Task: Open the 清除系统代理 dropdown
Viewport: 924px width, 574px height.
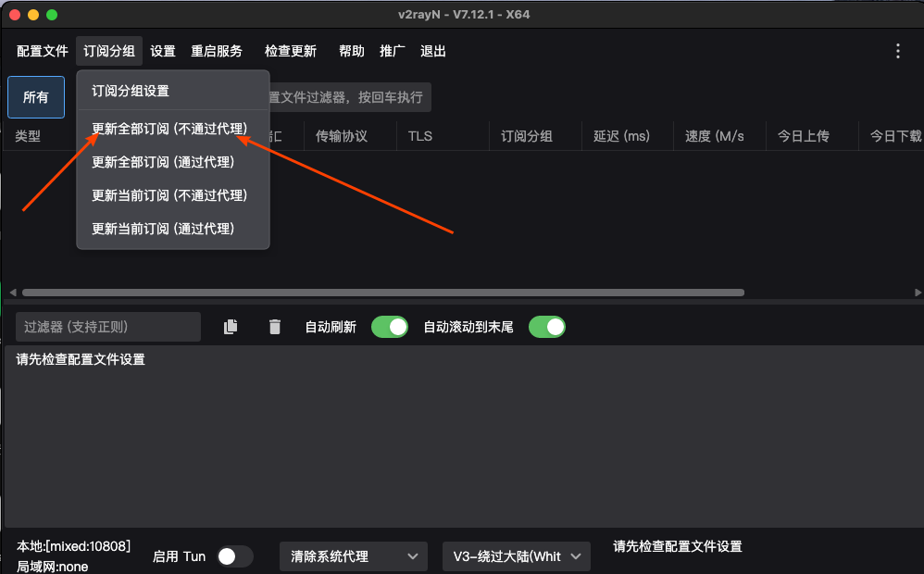Action: coord(354,556)
